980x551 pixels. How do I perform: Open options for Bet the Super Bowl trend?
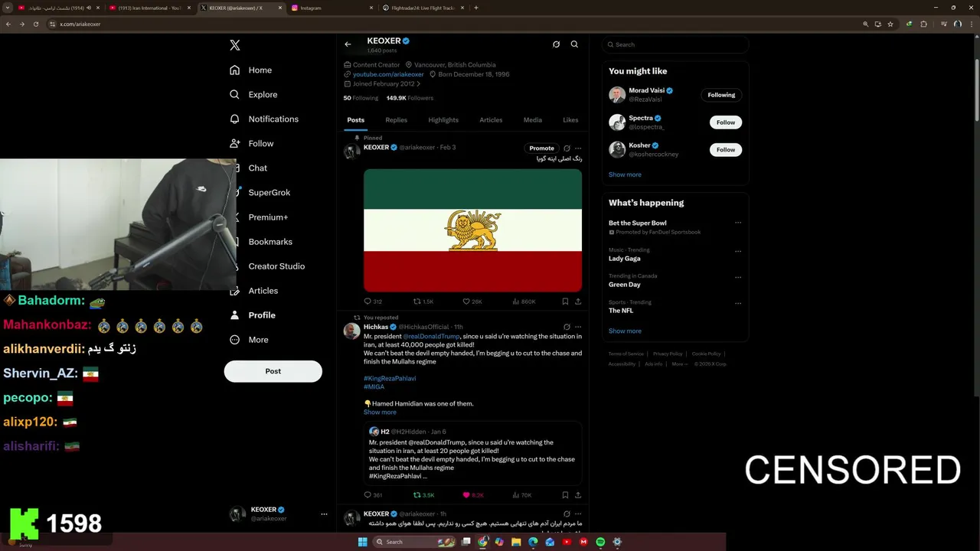tap(738, 223)
